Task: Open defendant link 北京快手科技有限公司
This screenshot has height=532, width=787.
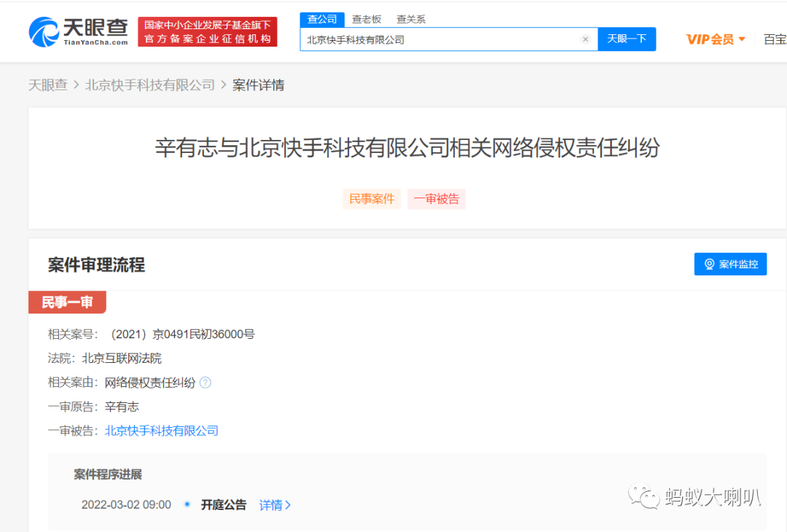Action: pos(162,431)
